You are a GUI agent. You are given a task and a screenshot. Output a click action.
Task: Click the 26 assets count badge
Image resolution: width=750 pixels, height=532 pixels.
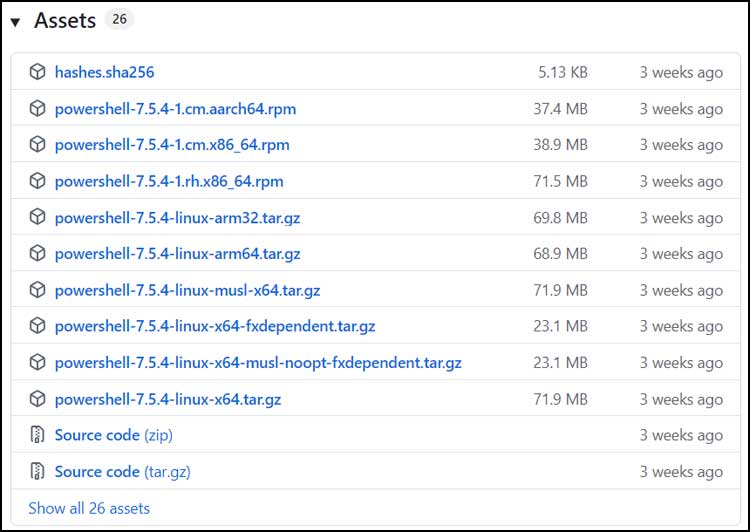(x=119, y=19)
